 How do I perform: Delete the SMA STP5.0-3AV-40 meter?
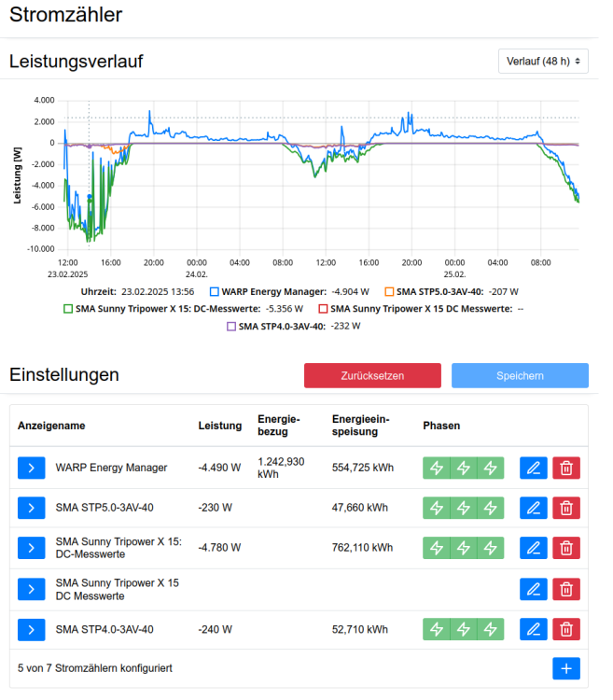[566, 508]
